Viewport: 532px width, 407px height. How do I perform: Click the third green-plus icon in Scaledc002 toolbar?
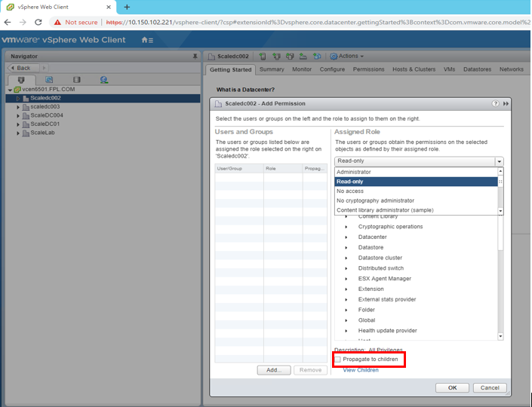pyautogui.click(x=290, y=57)
